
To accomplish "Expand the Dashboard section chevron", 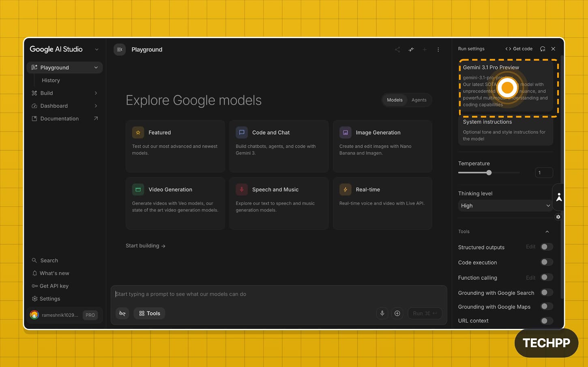I will (x=96, y=106).
